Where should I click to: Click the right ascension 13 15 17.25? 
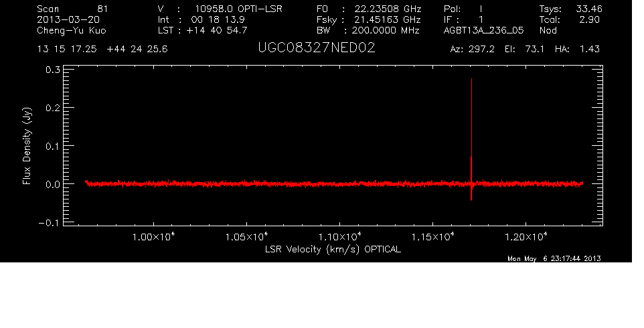[x=67, y=50]
